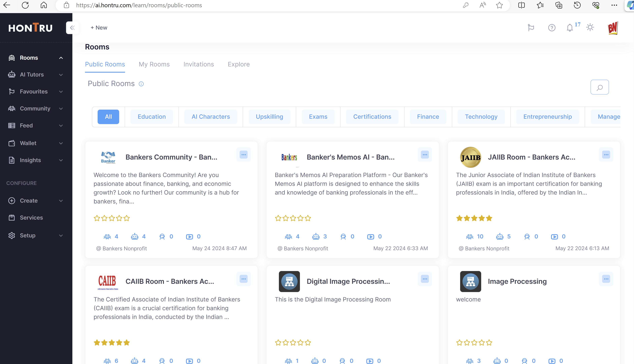This screenshot has width=634, height=364.
Task: Filter rooms by Upskilling category
Action: pyautogui.click(x=269, y=117)
